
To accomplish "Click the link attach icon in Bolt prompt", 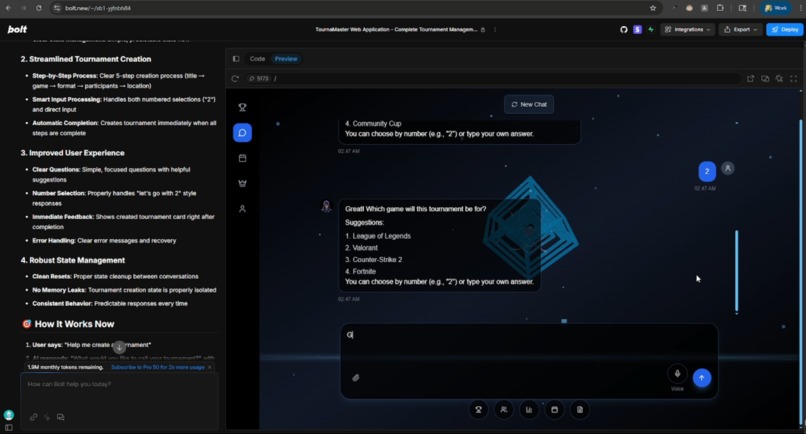I will (33, 417).
